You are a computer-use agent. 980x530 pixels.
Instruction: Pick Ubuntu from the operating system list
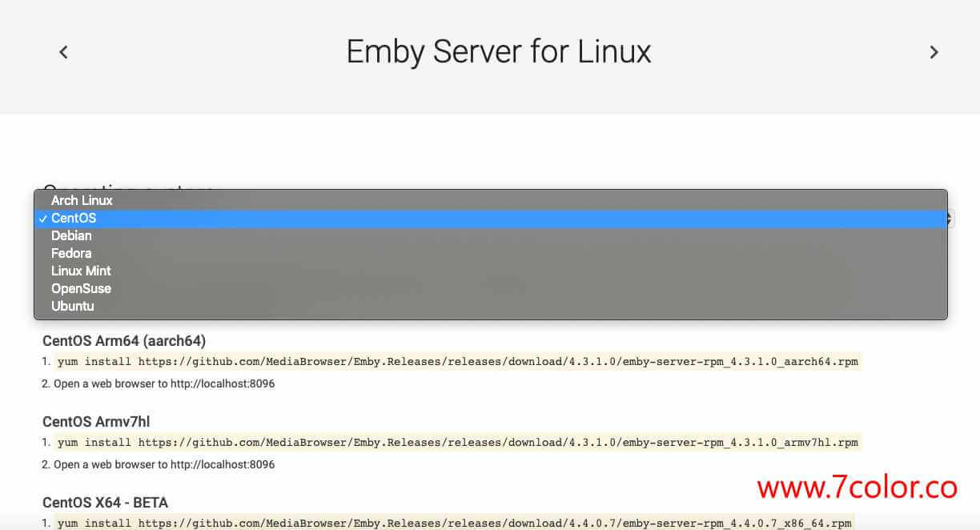[491, 306]
